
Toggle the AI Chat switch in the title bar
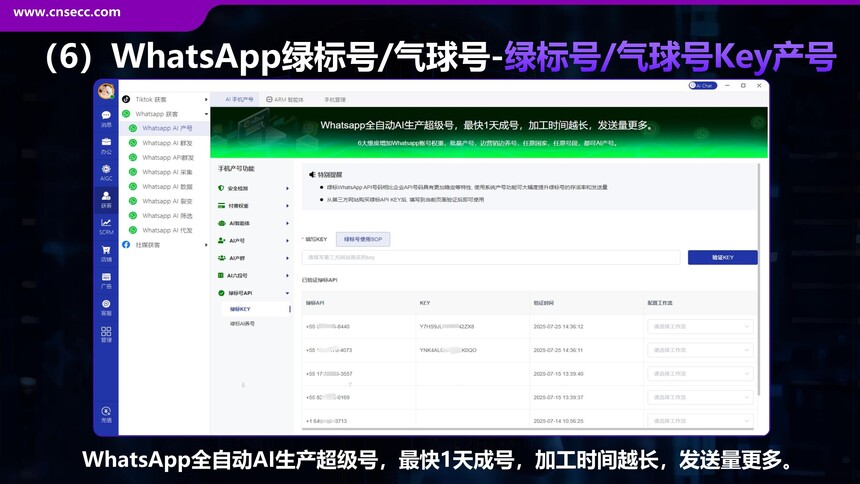[x=703, y=86]
